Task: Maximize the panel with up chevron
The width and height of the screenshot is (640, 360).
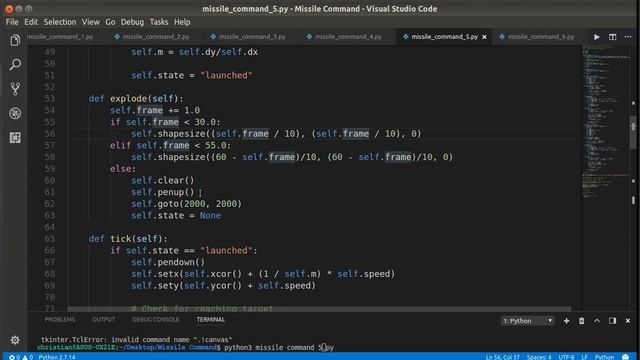Action: tap(597, 321)
